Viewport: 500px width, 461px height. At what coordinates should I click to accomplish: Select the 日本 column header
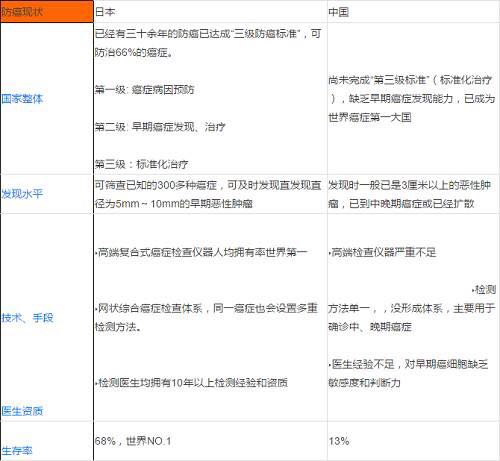pos(105,12)
